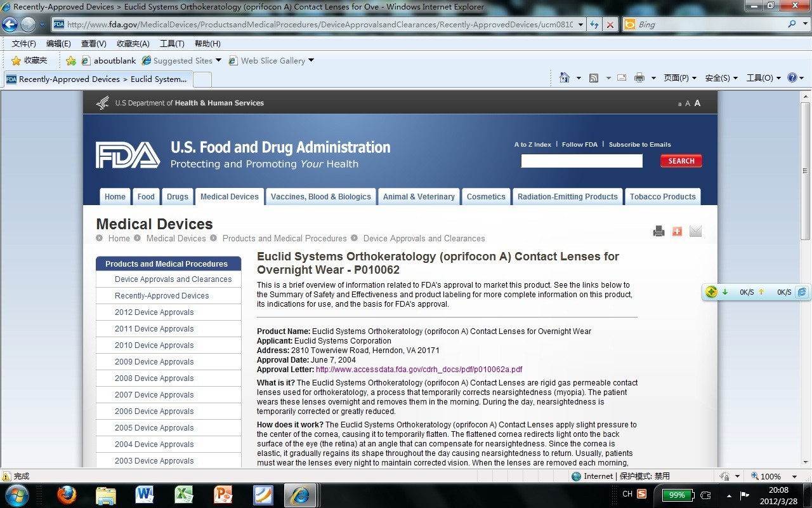Click the Sogou input method tray icon
This screenshot has height=508, width=812.
coord(641,494)
